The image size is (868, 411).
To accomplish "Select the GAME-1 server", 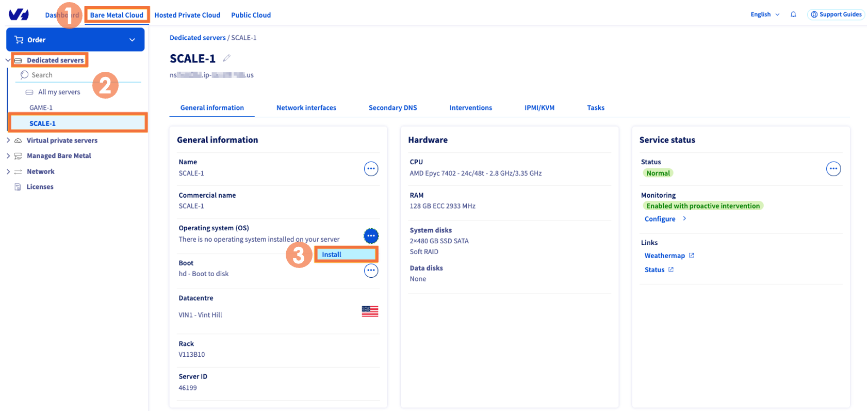I will [41, 107].
